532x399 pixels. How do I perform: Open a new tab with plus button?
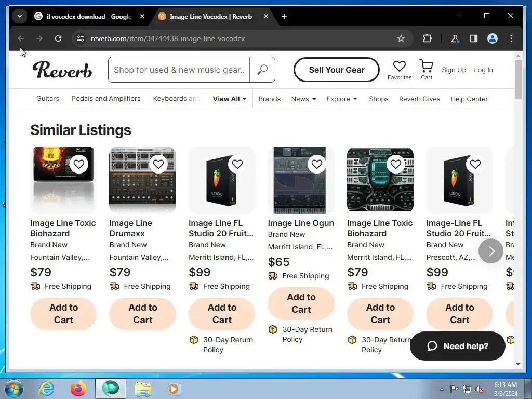tap(285, 16)
